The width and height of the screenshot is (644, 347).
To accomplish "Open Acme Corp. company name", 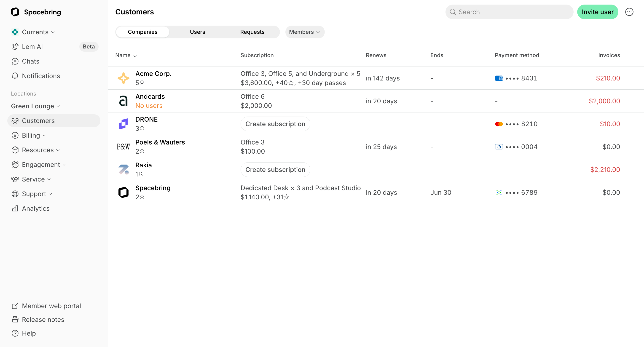I will tap(153, 73).
